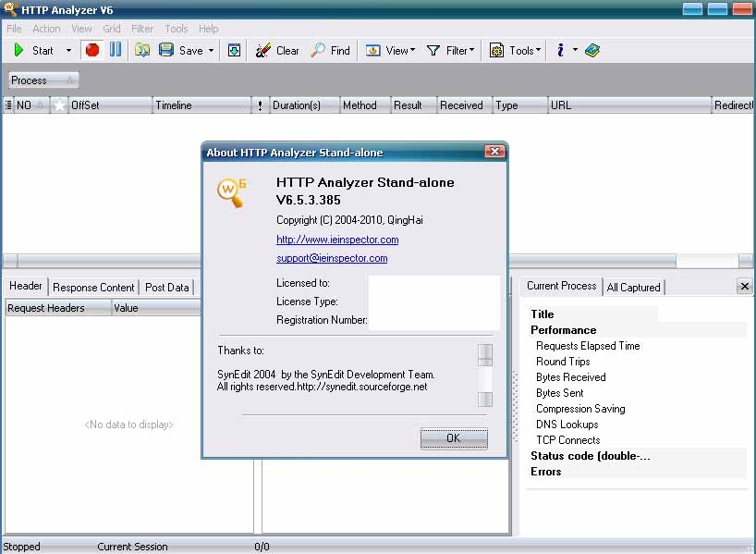Open the Tools menu
The height and width of the screenshot is (554, 756).
176,29
